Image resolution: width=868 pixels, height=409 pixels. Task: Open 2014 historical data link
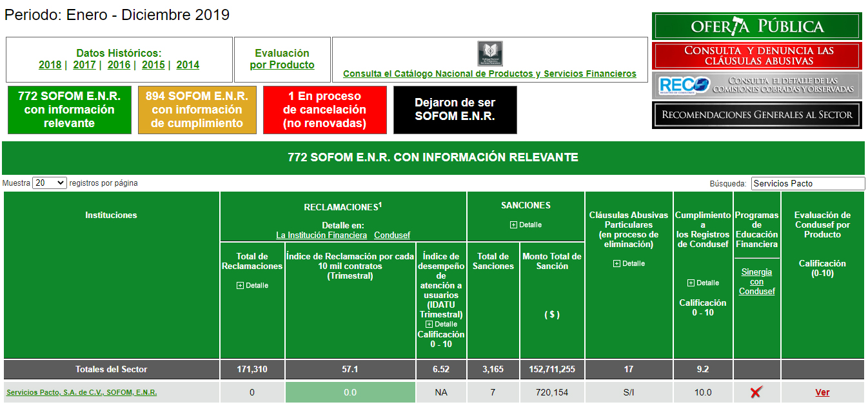(x=188, y=65)
